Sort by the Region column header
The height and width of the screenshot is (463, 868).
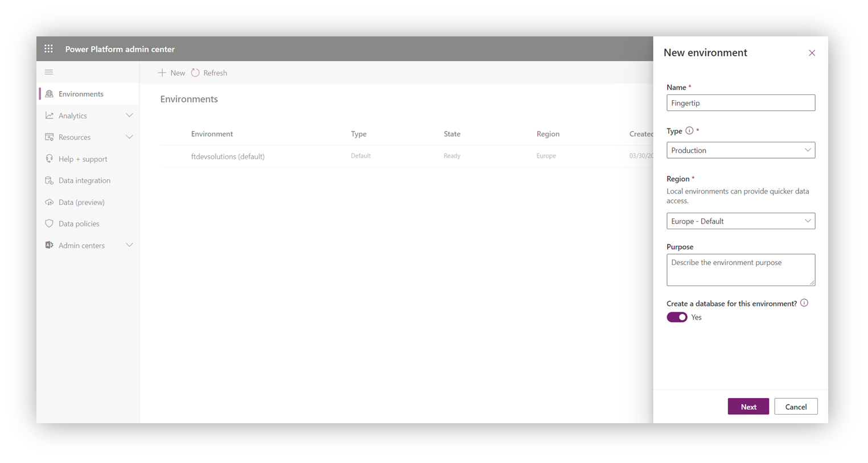(548, 134)
